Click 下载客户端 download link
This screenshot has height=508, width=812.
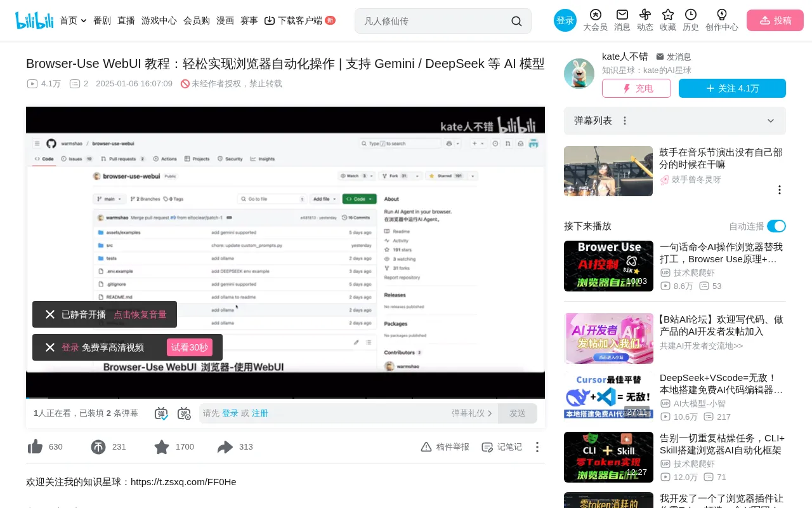tap(299, 20)
